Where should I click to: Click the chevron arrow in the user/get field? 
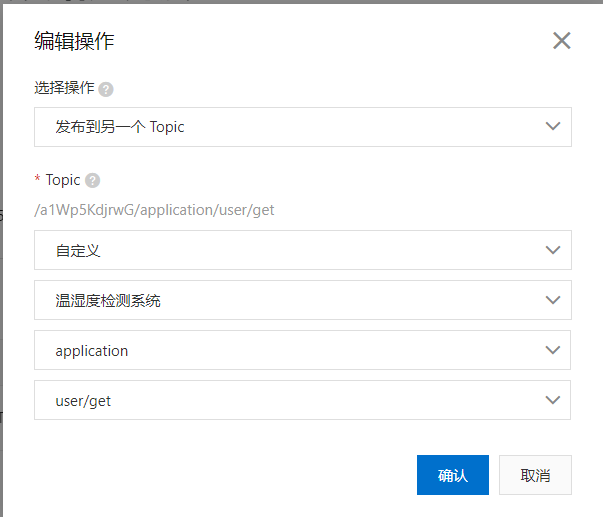[x=552, y=400]
